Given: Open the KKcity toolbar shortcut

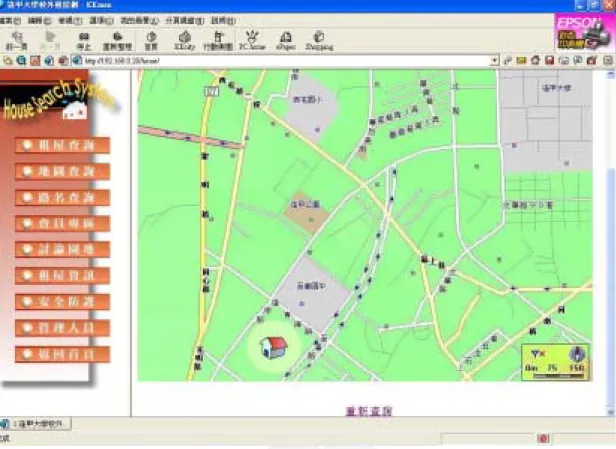Looking at the screenshot, I should pyautogui.click(x=185, y=41).
